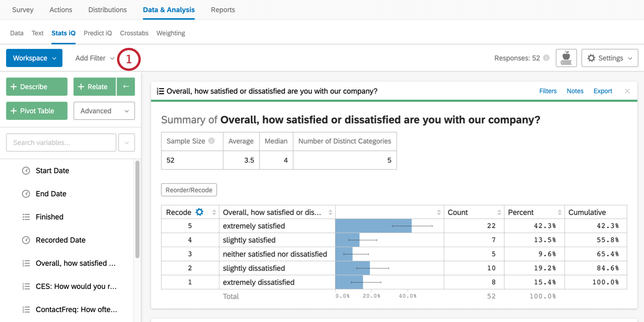
Task: Click the apple-on-books learning icon
Action: click(x=566, y=58)
